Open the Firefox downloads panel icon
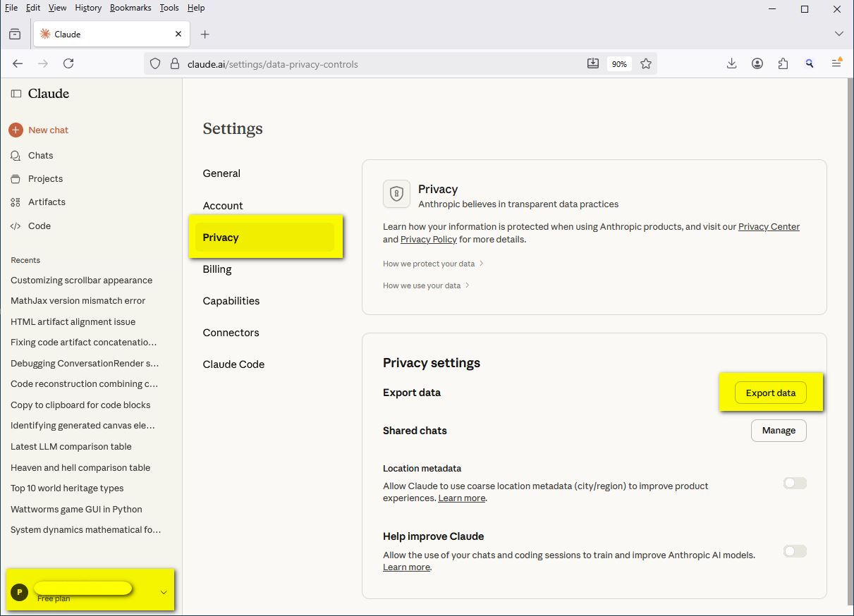Screen dimensions: 854x616 coord(731,63)
